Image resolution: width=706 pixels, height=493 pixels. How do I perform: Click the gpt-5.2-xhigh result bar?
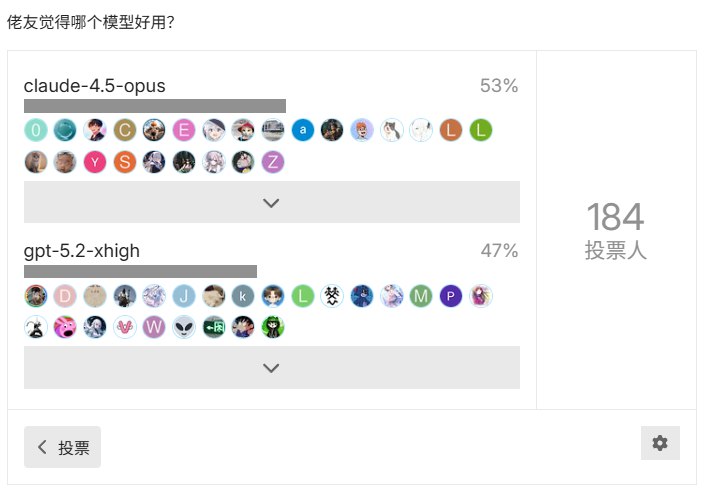[140, 271]
